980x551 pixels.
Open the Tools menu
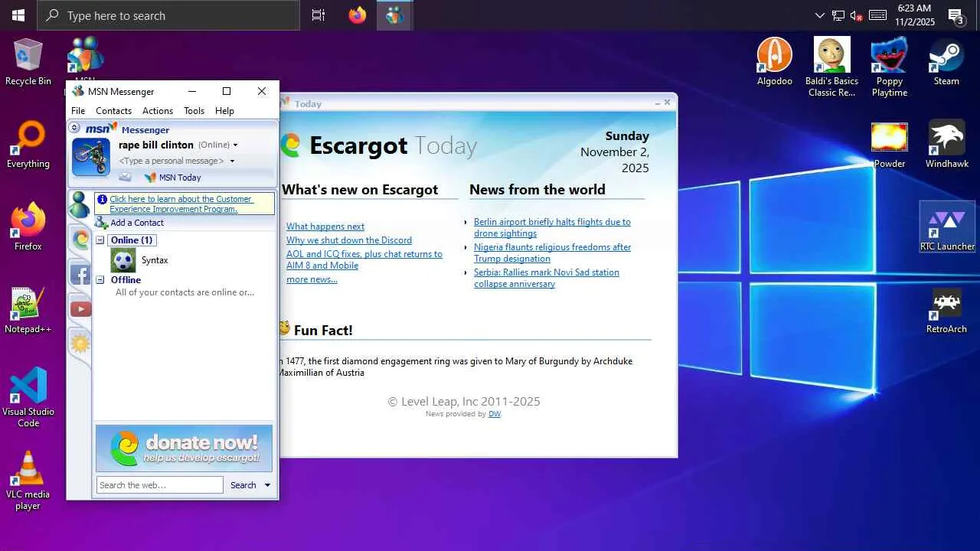coord(194,111)
